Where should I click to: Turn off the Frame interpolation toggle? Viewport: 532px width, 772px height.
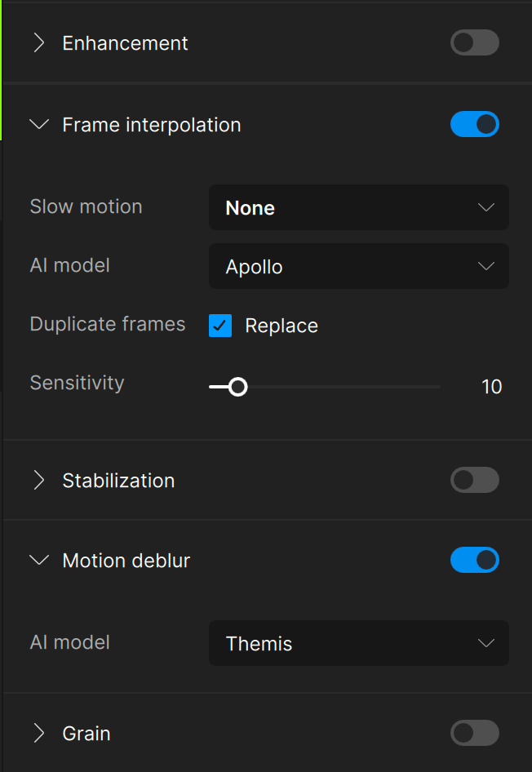pos(474,125)
